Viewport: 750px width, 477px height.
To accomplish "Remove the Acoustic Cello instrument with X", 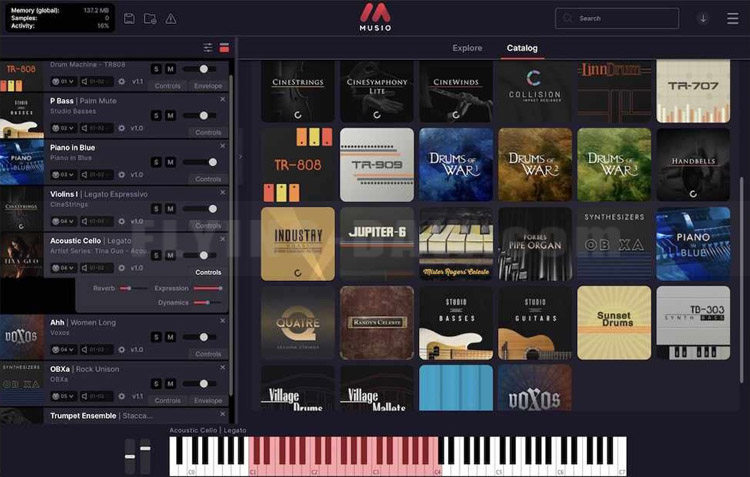I will point(222,239).
